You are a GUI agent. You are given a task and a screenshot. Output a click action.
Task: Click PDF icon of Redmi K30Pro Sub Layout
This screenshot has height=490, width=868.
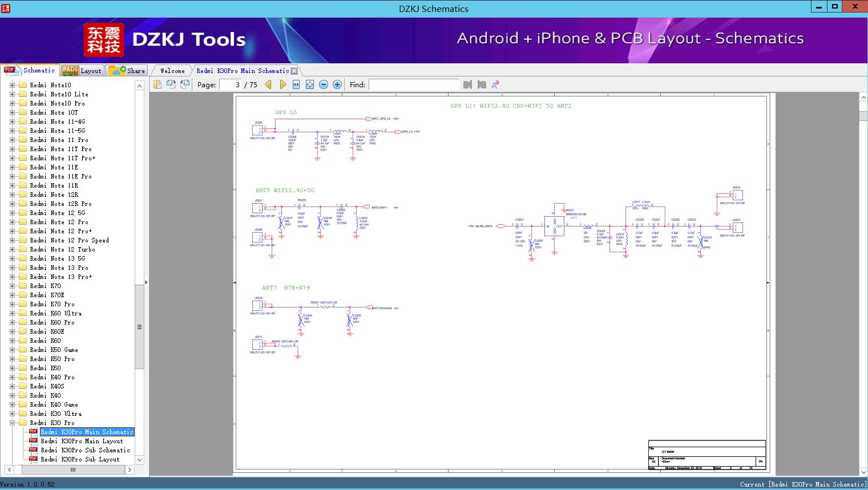[x=33, y=459]
